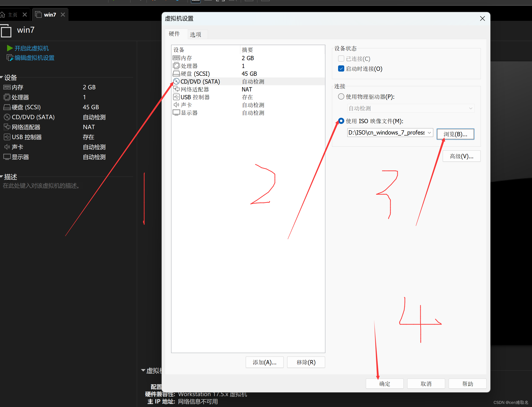
Task: Switch to the 选项 tab
Action: point(195,34)
